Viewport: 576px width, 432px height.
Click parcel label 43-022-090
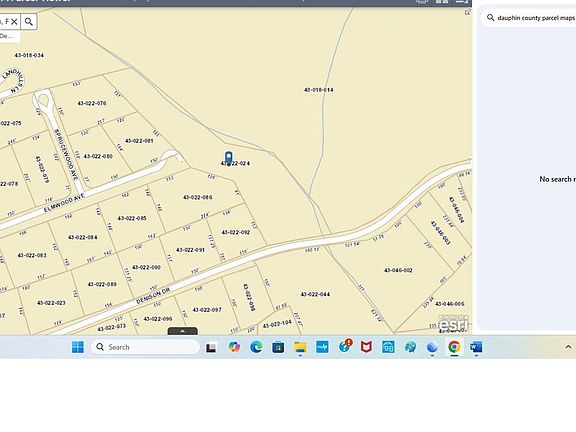click(146, 267)
